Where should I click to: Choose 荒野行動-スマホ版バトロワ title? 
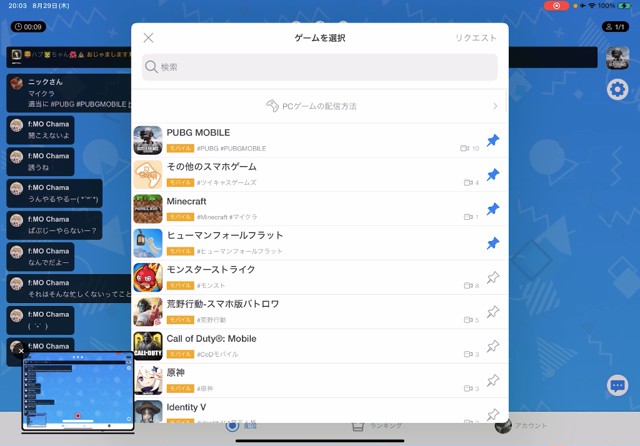(x=223, y=304)
